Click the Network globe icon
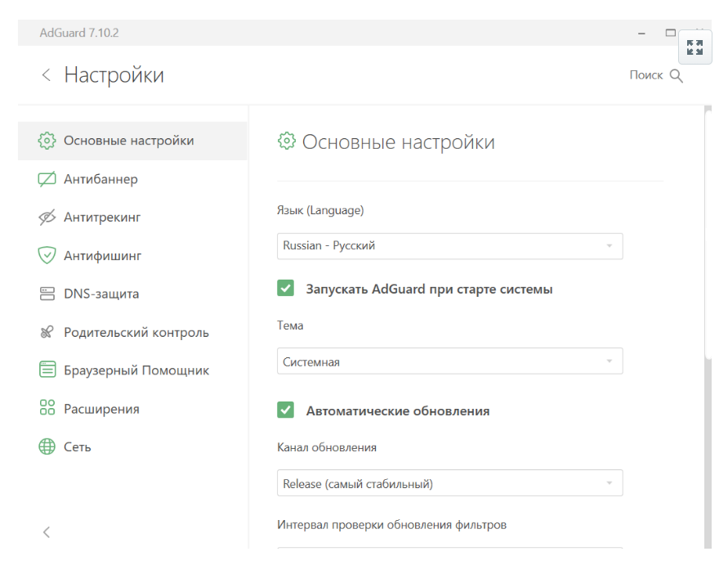 tap(47, 446)
